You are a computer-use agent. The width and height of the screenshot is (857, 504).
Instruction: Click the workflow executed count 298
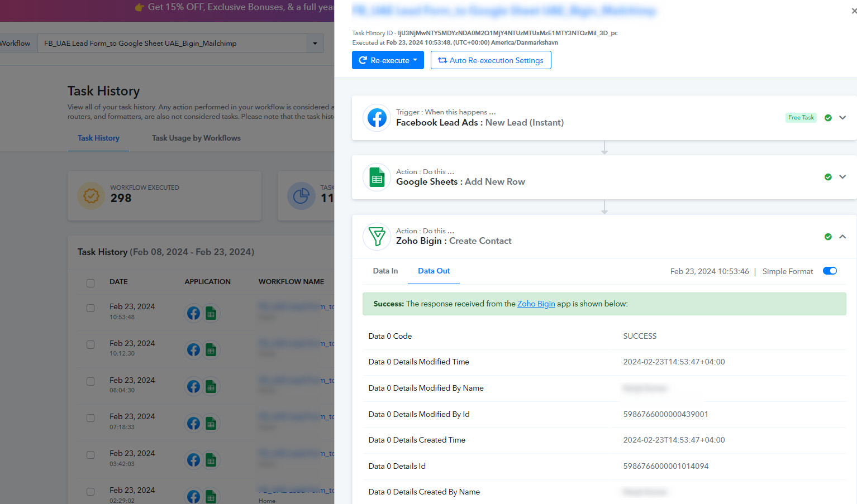pos(121,198)
